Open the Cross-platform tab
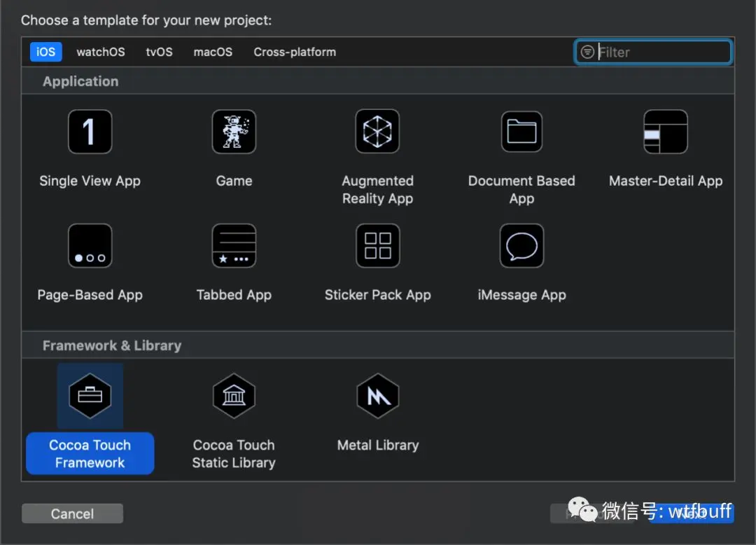This screenshot has width=756, height=545. [295, 52]
